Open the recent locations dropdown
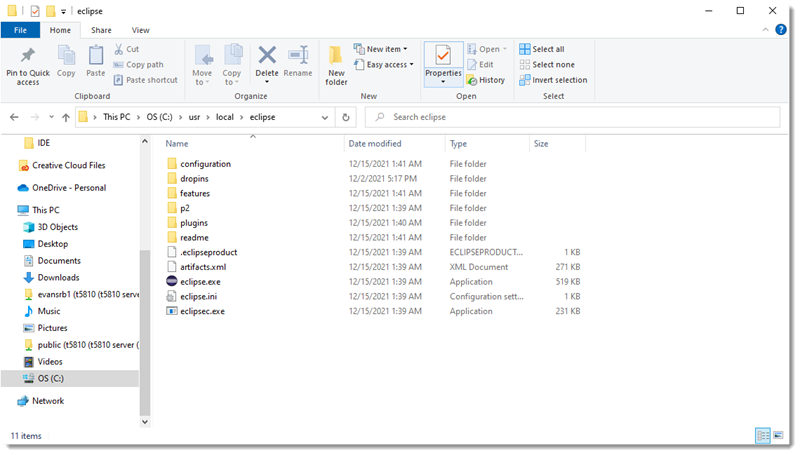Screen dimensions: 800x455 click(51, 117)
